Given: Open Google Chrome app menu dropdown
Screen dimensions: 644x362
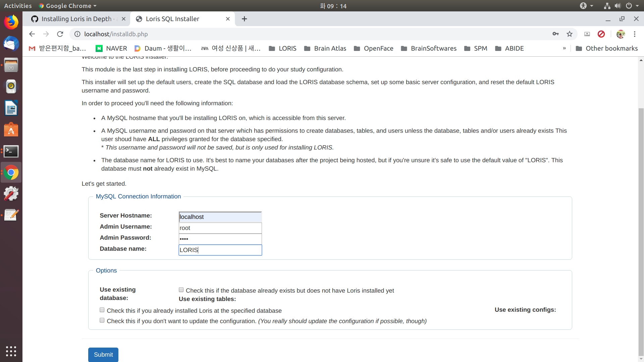Looking at the screenshot, I should pyautogui.click(x=67, y=6).
